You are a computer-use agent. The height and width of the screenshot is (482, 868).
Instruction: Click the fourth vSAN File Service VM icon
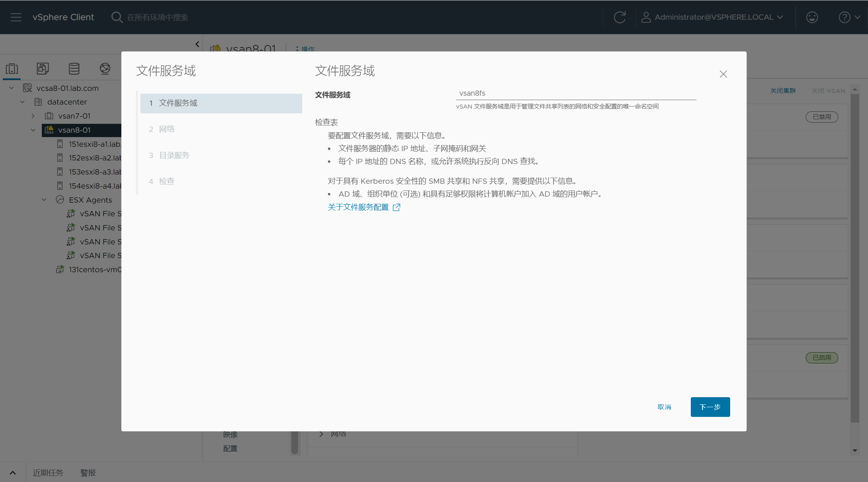click(x=71, y=255)
